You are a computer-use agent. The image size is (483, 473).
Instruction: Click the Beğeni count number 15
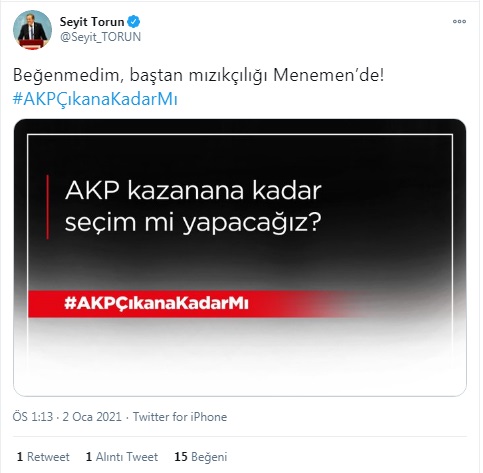point(181,456)
